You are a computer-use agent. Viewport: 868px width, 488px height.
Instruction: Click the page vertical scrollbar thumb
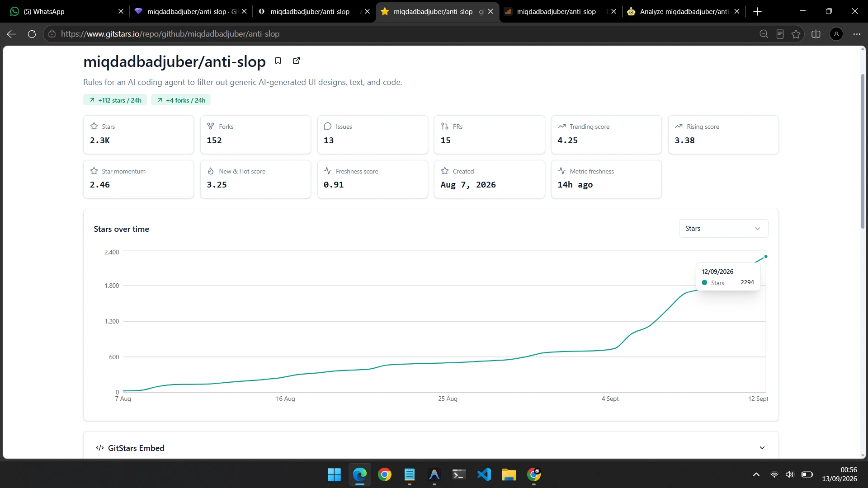click(x=863, y=151)
